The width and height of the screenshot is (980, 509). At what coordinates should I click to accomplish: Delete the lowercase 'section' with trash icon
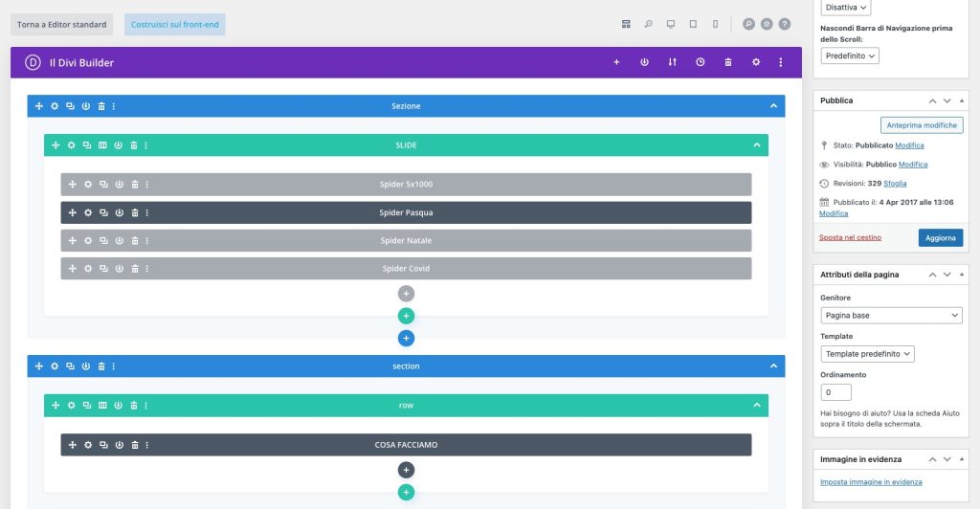point(101,366)
